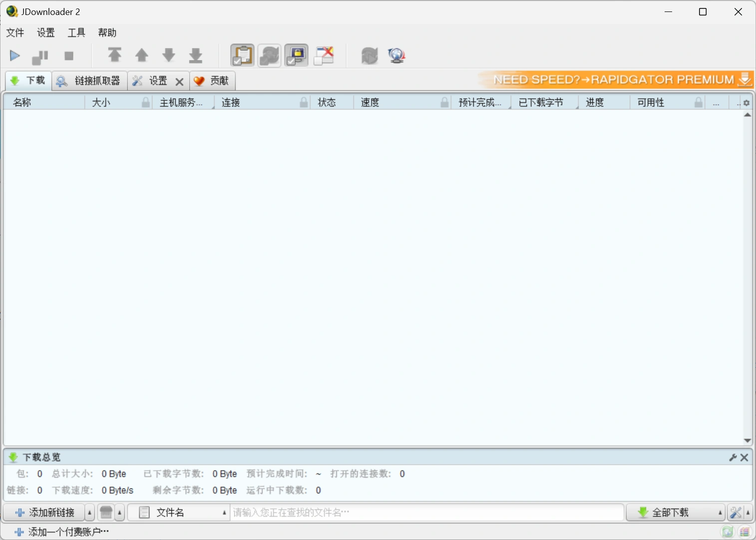Move selection up one position
The image size is (756, 540).
click(x=142, y=55)
